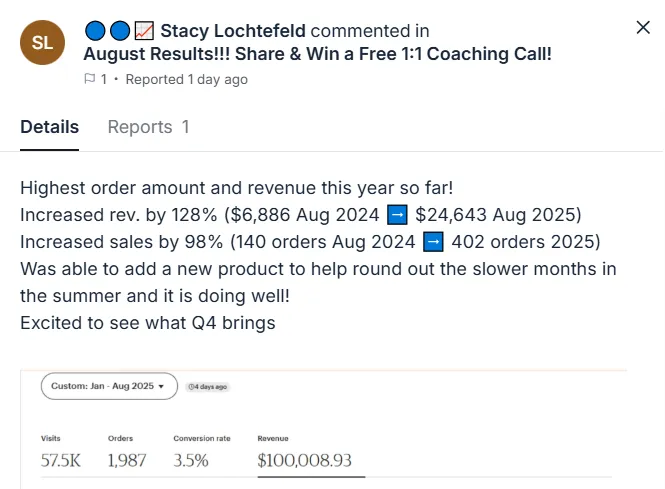This screenshot has width=665, height=489.
Task: Click the clock icon in '4 days ago' badge
Action: point(191,387)
